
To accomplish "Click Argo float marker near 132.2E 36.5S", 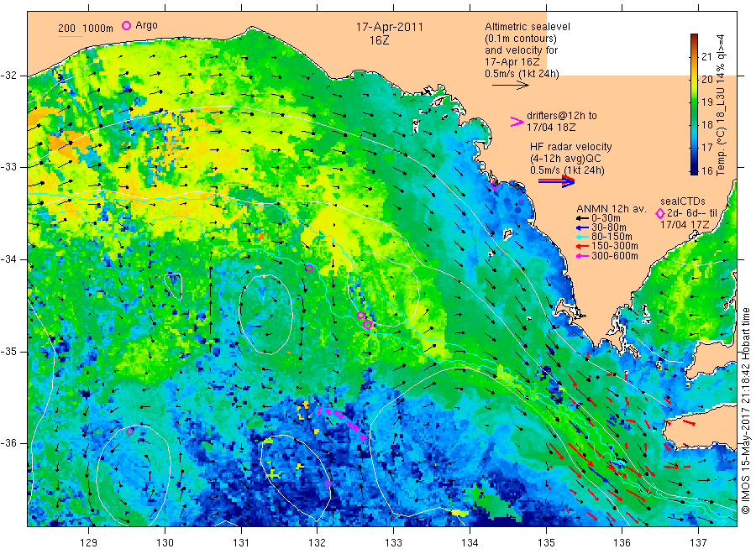I will pyautogui.click(x=328, y=483).
